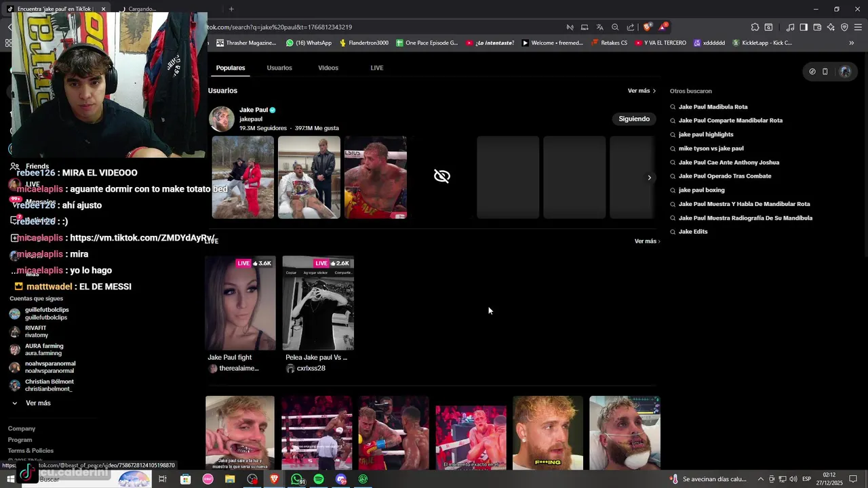Open the WhatsApp bookmark
The image size is (868, 488).
point(309,43)
